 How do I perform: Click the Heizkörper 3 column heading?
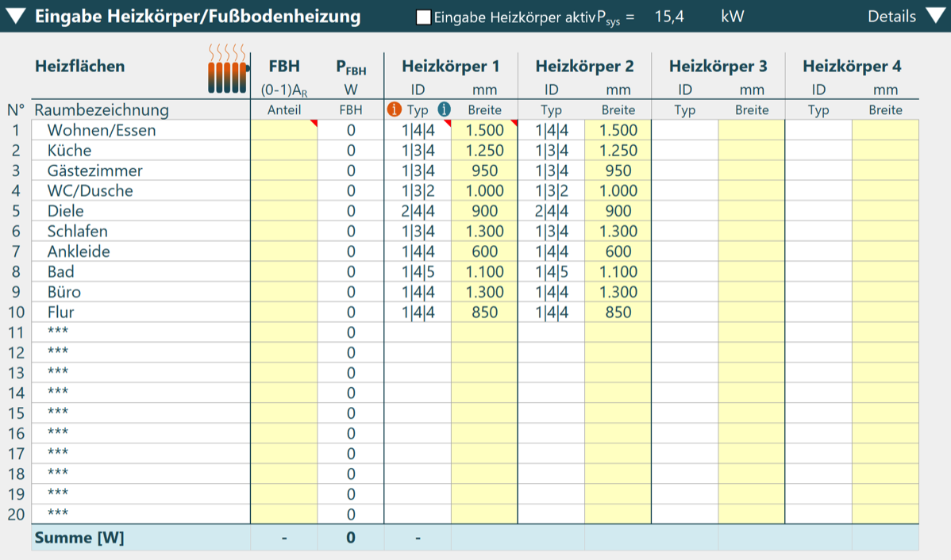click(x=718, y=66)
